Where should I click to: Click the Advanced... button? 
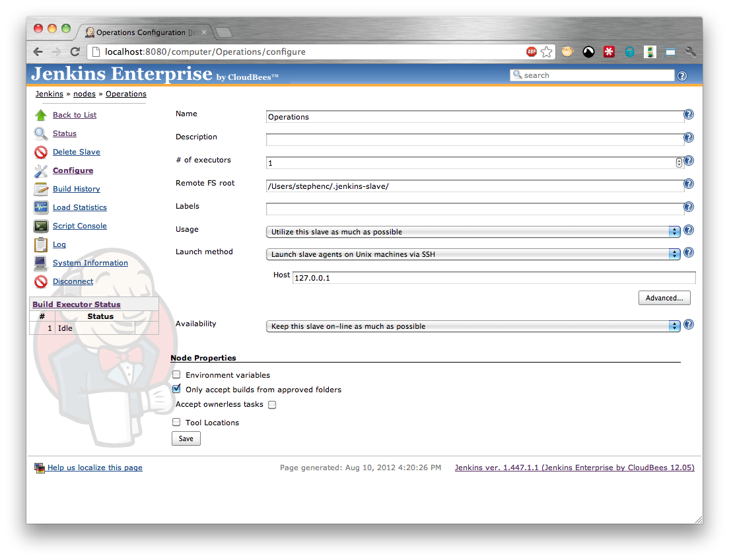(x=664, y=298)
